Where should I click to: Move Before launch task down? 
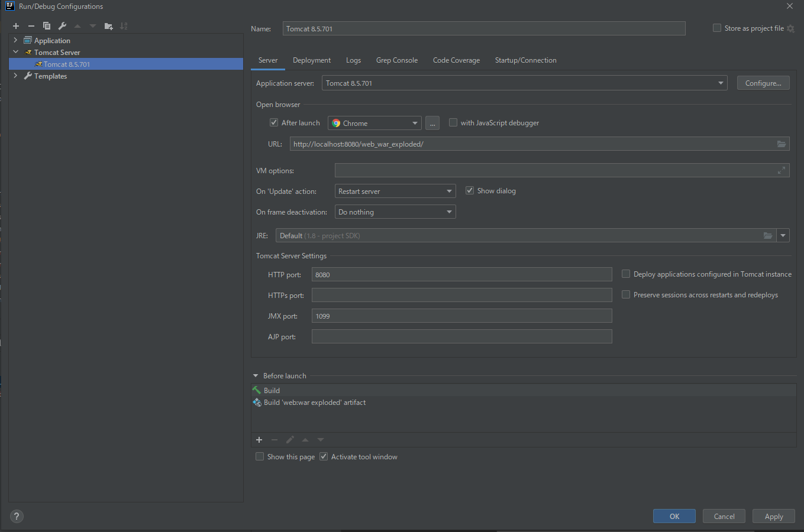point(321,440)
